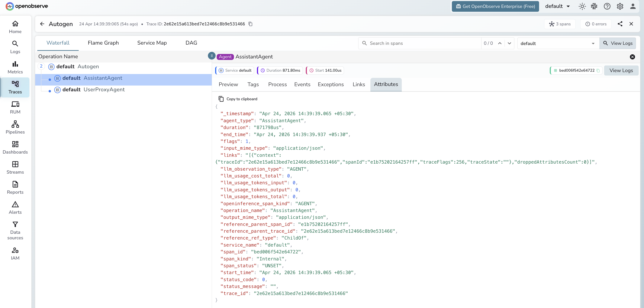Image resolution: width=644 pixels, height=308 pixels.
Task: Open the Traces section in the sidebar
Action: click(x=15, y=87)
